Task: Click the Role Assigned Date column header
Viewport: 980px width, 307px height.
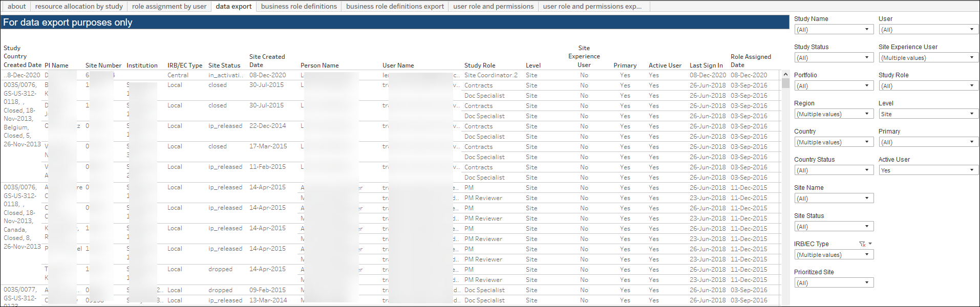Action: [x=751, y=61]
